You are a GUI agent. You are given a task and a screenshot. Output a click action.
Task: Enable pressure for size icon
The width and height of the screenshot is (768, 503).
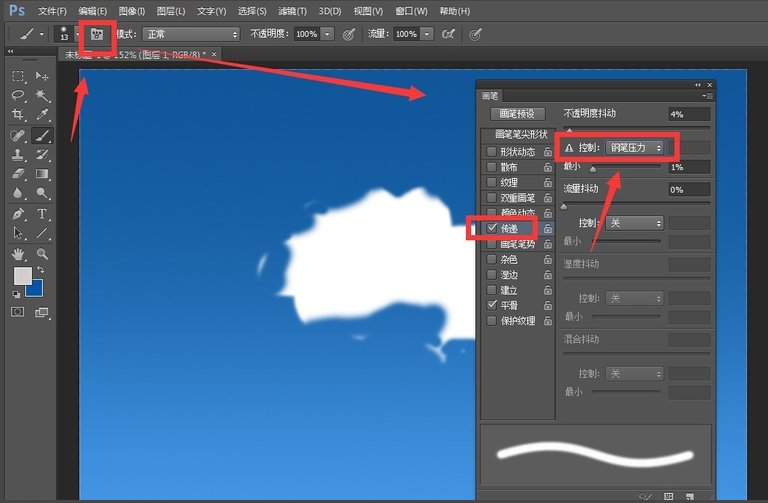[475, 34]
